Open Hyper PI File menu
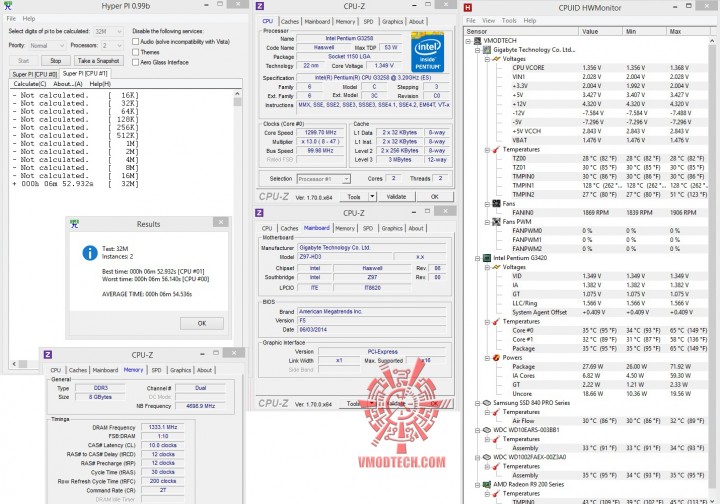This screenshot has height=504, width=720. click(x=11, y=18)
